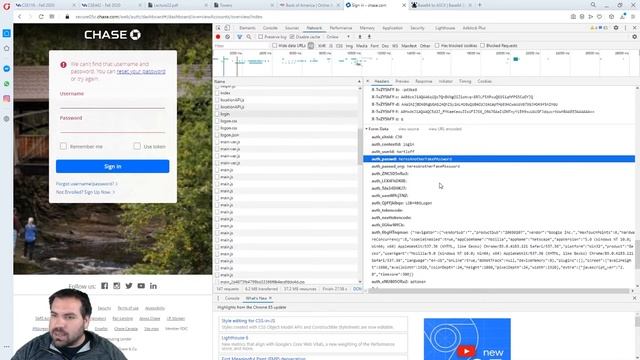Follow the reset your password link
This screenshot has width=640, height=360.
pos(141,71)
